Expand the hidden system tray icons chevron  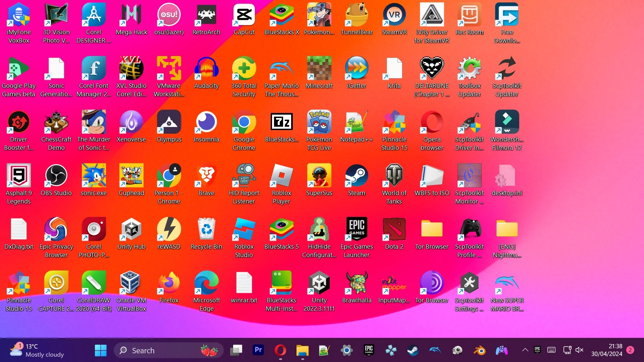[x=525, y=350]
